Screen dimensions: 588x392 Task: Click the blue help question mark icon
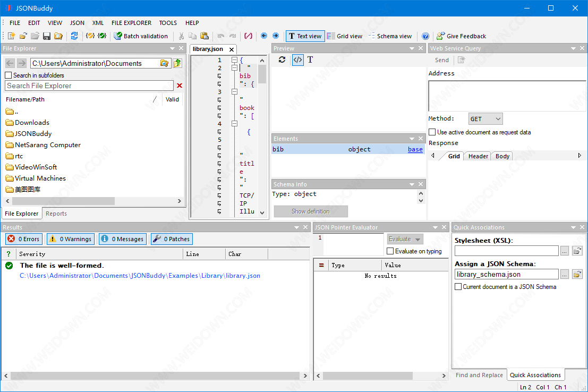point(425,36)
